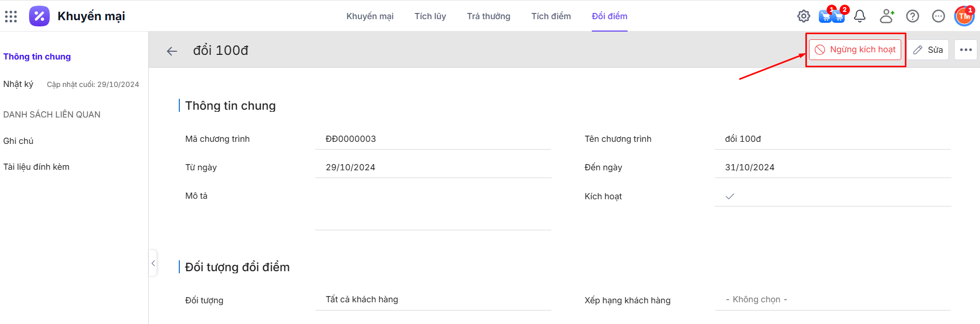This screenshot has width=980, height=324.
Task: Open the app launcher grid icon
Action: 11,17
